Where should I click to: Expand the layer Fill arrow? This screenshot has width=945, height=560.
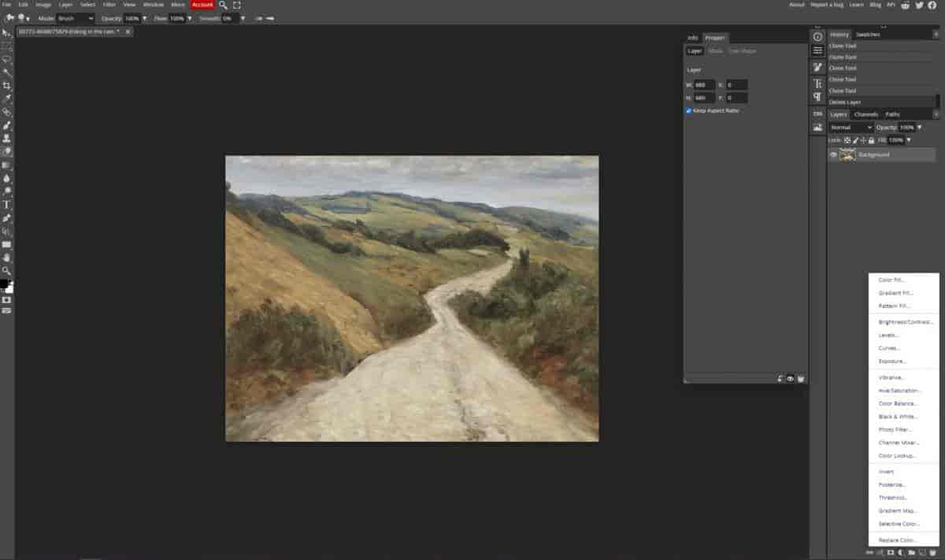(x=909, y=140)
